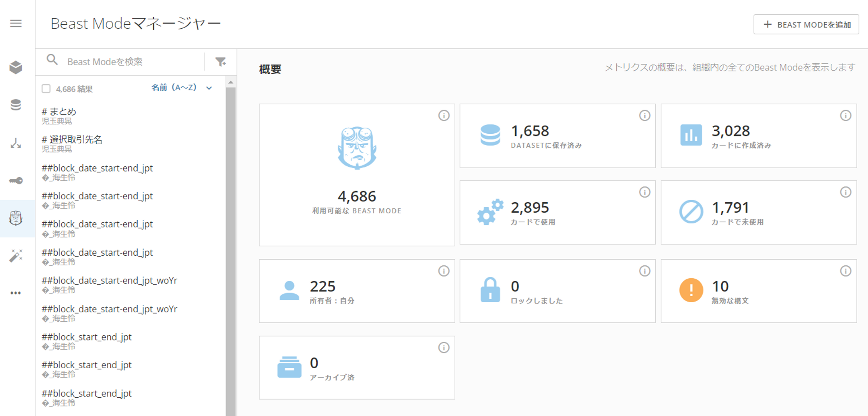The image size is (868, 416).
Task: Open the Datasets database icon in sidebar
Action: [16, 105]
